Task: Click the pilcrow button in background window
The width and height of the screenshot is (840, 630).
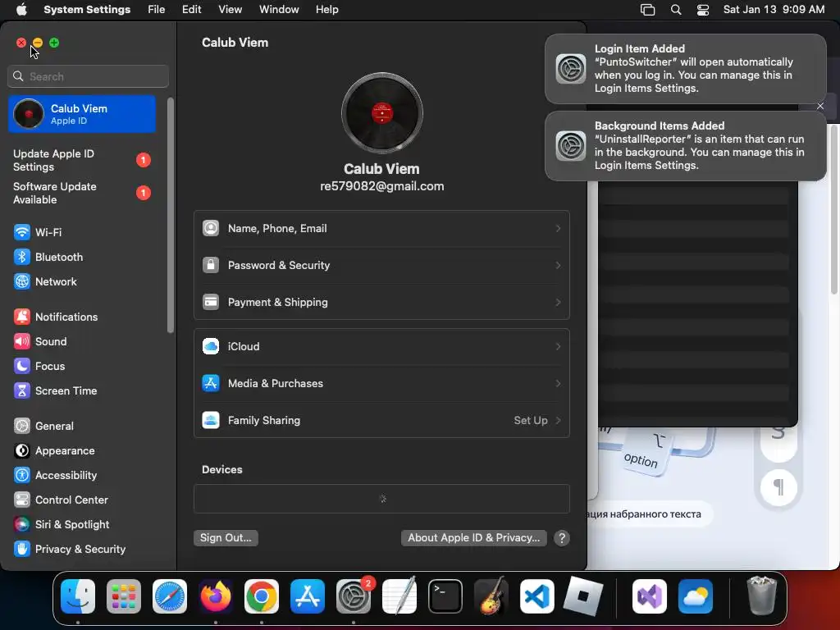Action: 778,488
